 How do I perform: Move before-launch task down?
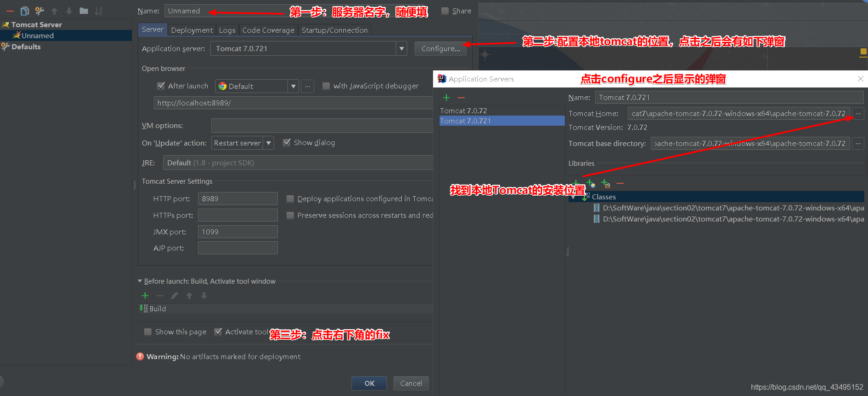point(204,296)
